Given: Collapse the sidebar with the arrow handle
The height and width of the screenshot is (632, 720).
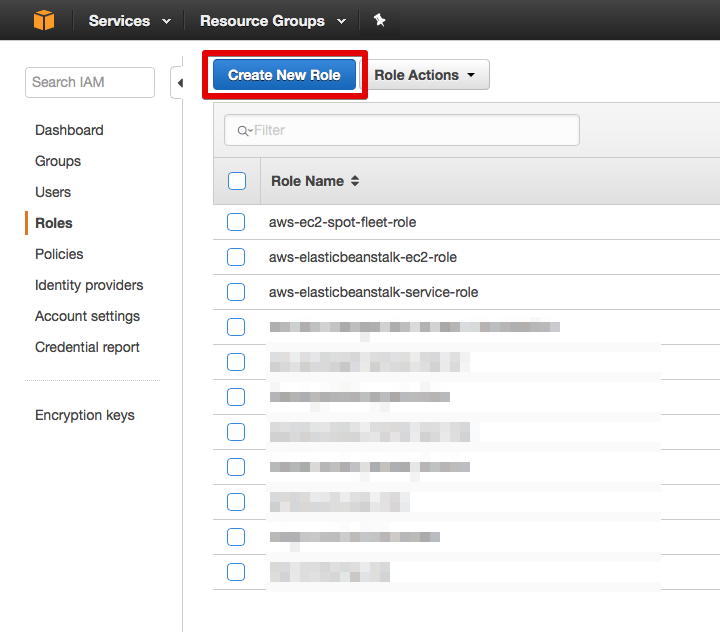Looking at the screenshot, I should click(x=178, y=83).
